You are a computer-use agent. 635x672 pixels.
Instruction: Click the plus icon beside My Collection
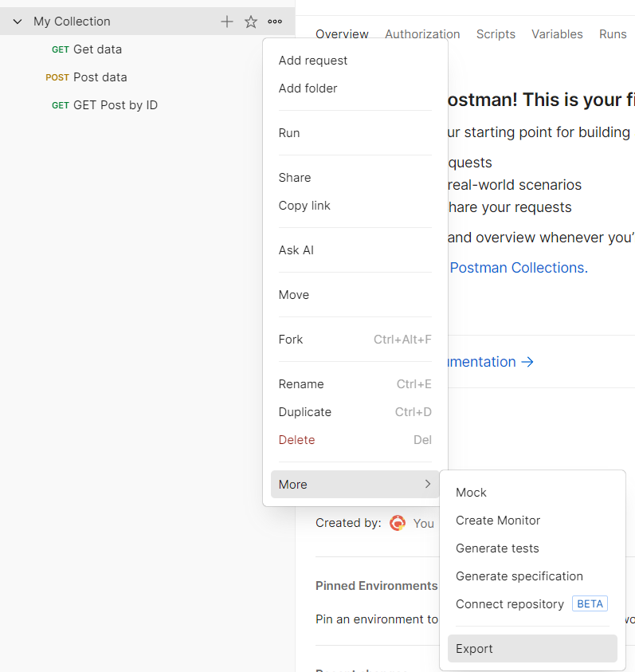227,22
